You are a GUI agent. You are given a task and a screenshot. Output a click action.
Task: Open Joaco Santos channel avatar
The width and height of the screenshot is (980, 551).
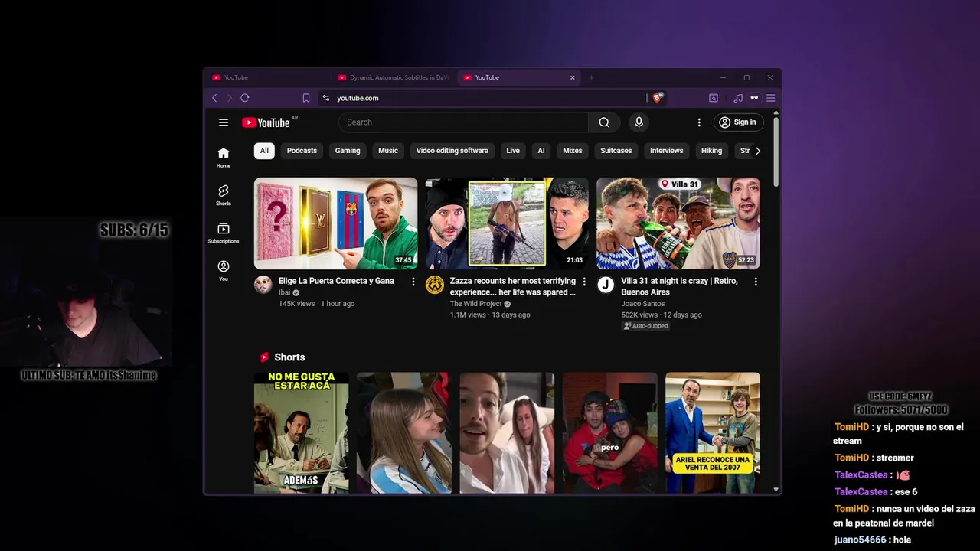[x=606, y=285]
